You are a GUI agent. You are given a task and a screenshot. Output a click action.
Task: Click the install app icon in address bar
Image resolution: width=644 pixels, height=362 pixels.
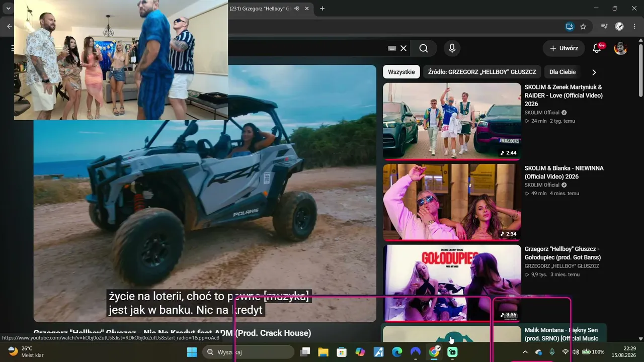tap(570, 26)
